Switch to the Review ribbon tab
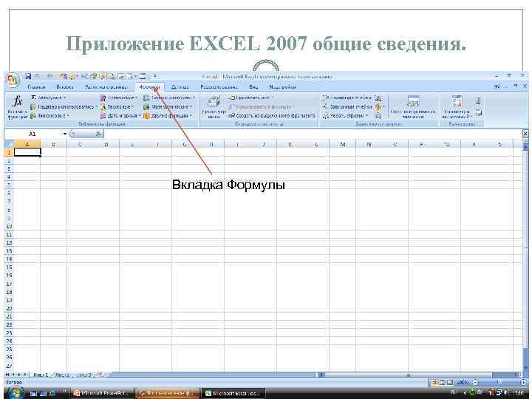Viewport: 532px width, 399px height. tap(219, 87)
